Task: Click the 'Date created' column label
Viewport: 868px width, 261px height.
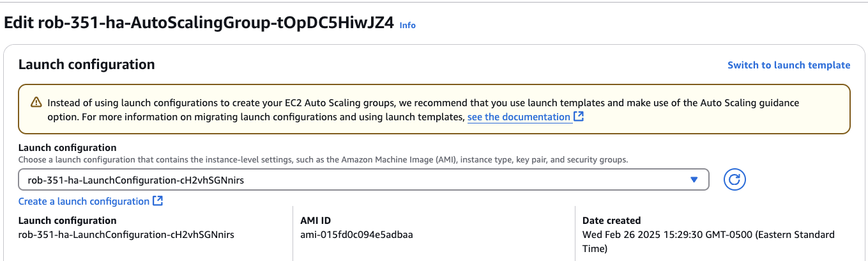Action: pyautogui.click(x=611, y=221)
